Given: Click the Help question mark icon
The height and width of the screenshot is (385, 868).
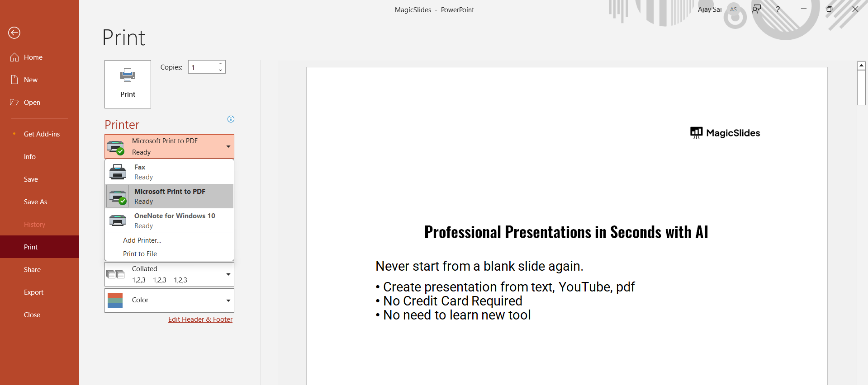Looking at the screenshot, I should point(778,9).
